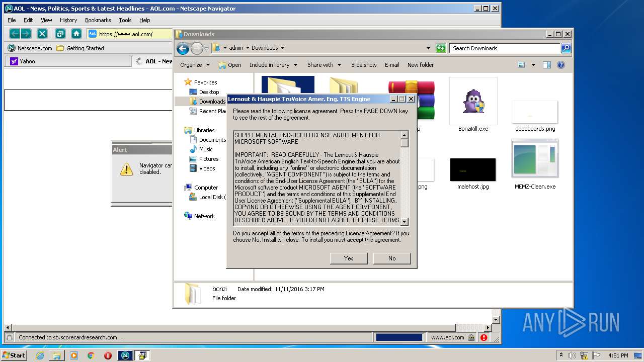Open Organize dropdown menu

coord(195,65)
